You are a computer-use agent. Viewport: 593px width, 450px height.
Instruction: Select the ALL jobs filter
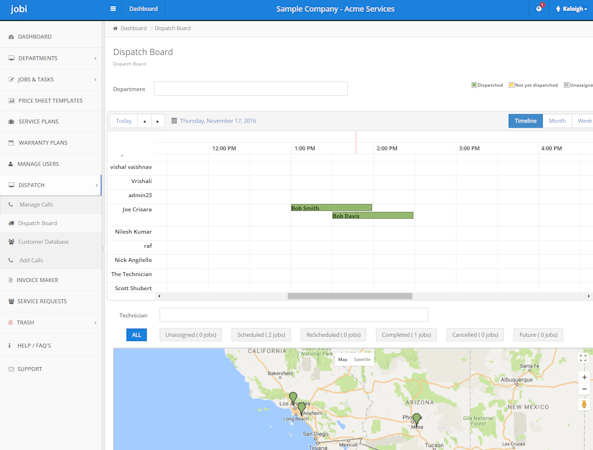(136, 335)
